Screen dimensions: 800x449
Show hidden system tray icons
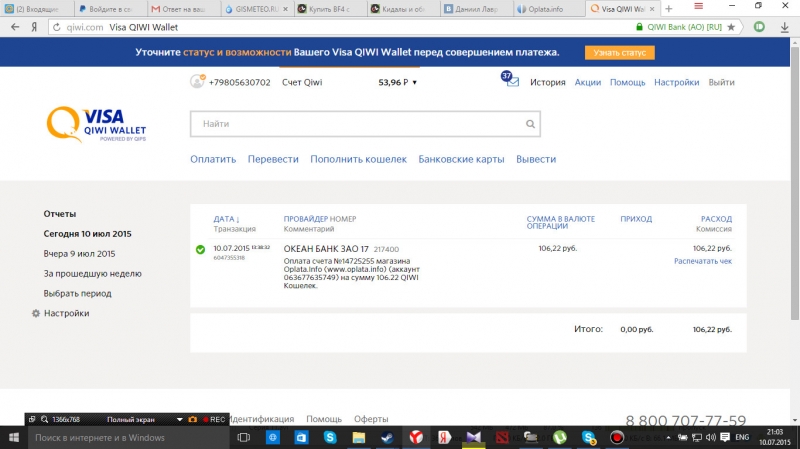pos(668,437)
